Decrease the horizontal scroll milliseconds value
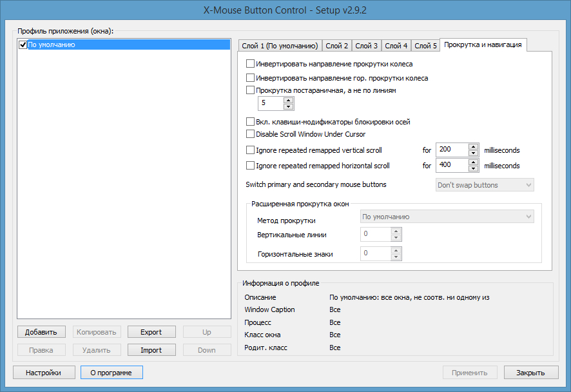This screenshot has height=392, width=571. (474, 169)
